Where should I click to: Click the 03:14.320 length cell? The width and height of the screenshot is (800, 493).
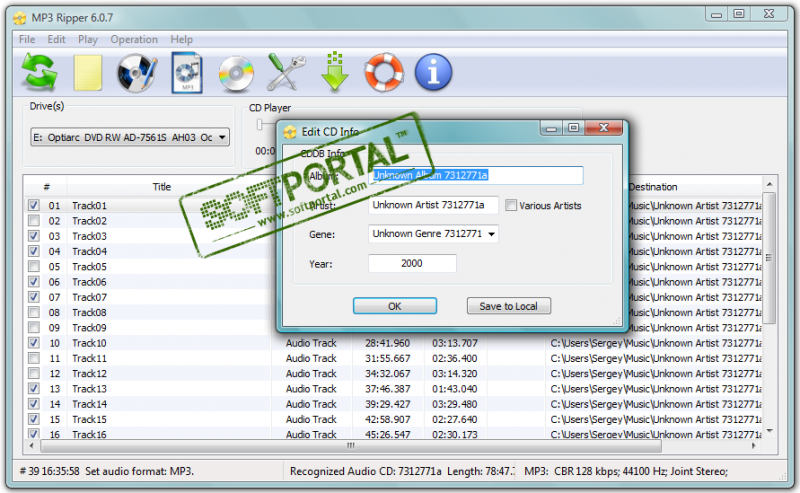click(x=455, y=374)
